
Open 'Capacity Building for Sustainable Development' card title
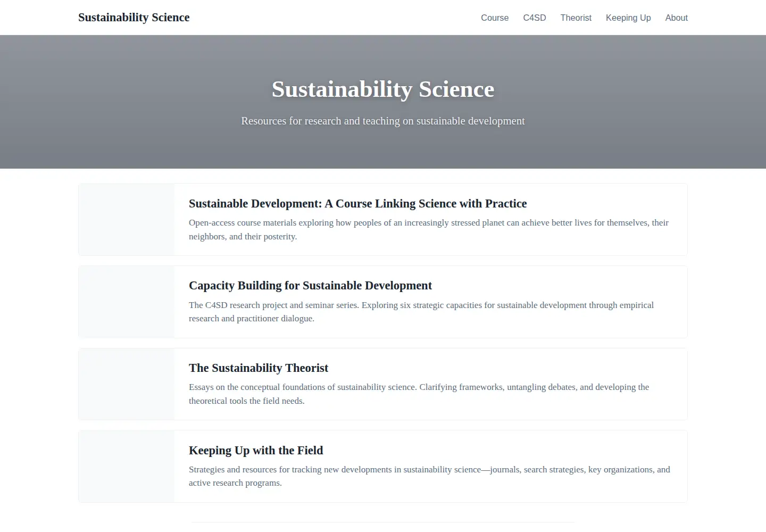[310, 286]
